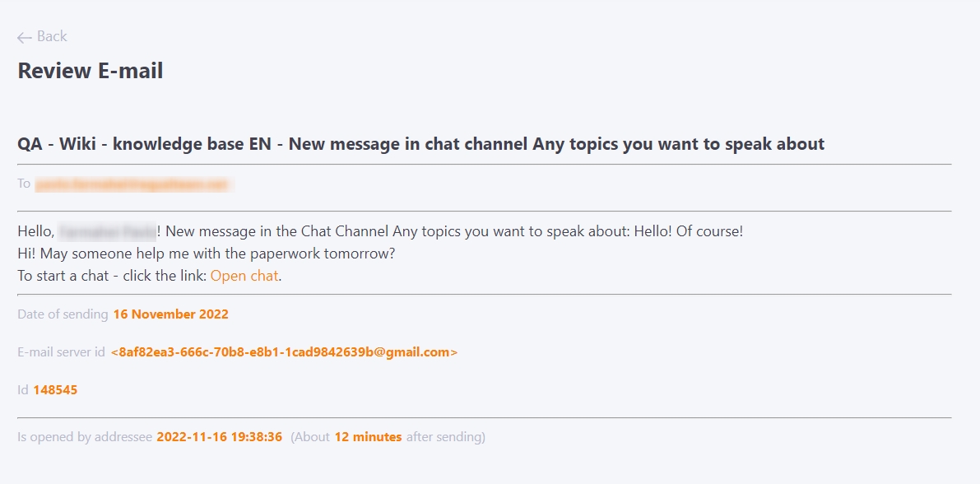
Task: Click the Is opened by addressee label
Action: click(x=85, y=437)
